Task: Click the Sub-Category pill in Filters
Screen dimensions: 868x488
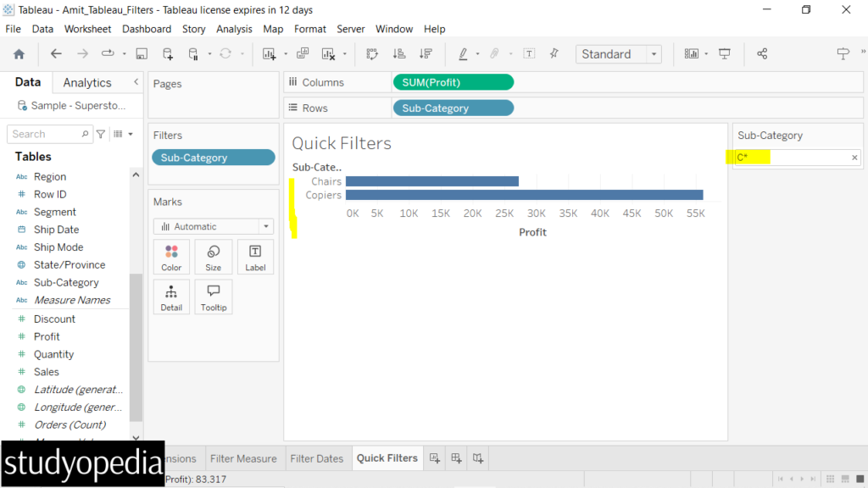Action: pyautogui.click(x=213, y=158)
